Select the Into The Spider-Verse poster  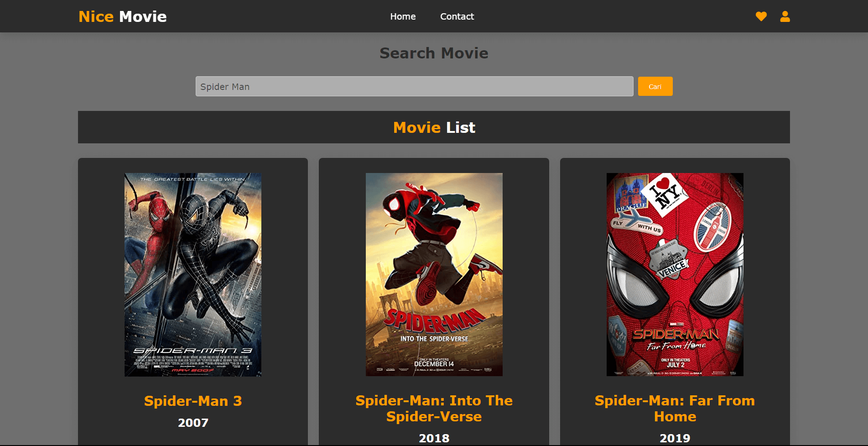[x=434, y=274]
